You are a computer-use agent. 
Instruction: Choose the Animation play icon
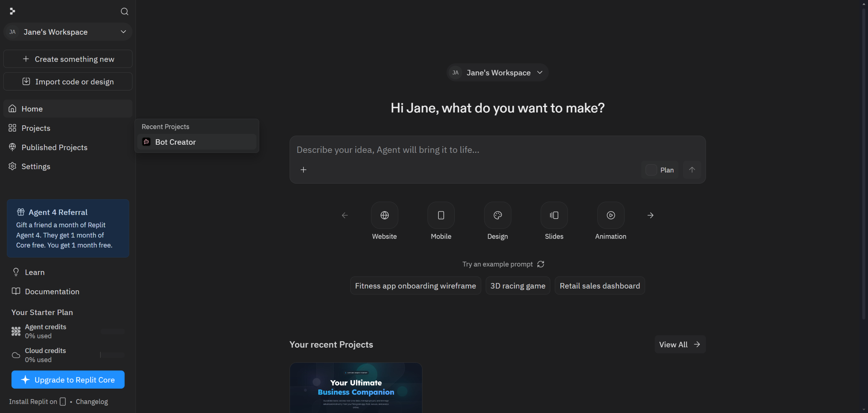coord(610,215)
